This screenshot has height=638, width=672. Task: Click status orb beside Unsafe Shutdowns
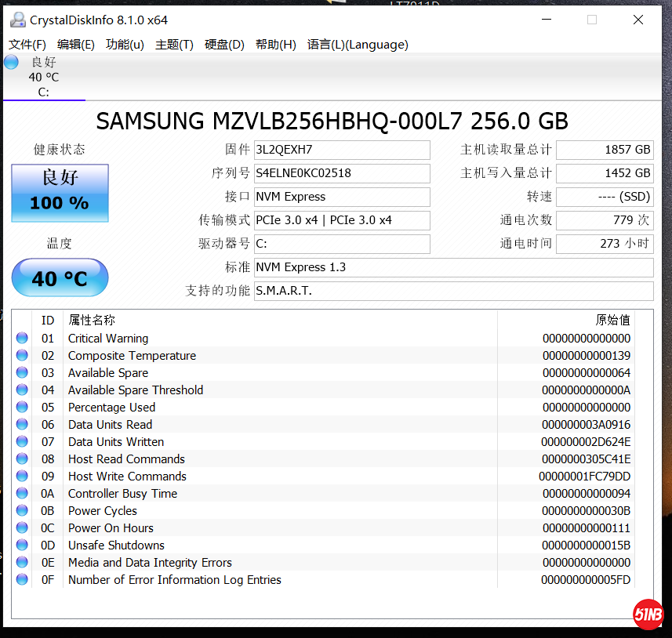pyautogui.click(x=22, y=546)
